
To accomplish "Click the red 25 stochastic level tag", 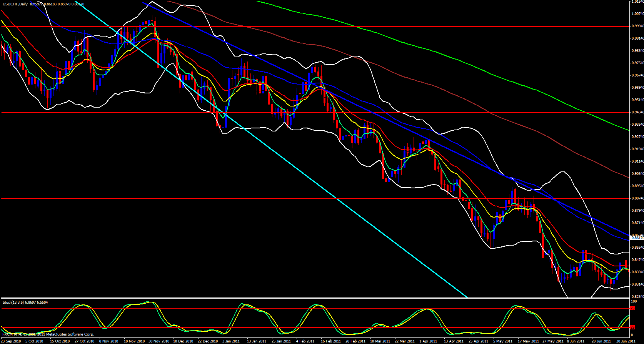I will tap(633, 327).
